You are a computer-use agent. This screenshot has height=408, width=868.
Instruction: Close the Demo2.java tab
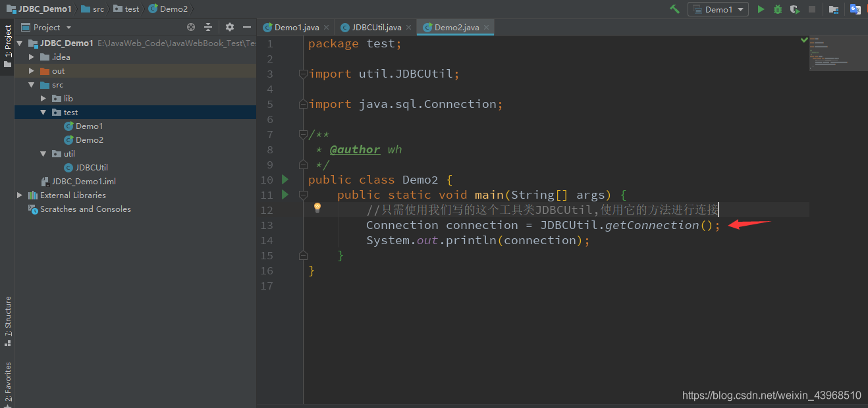[x=487, y=28]
